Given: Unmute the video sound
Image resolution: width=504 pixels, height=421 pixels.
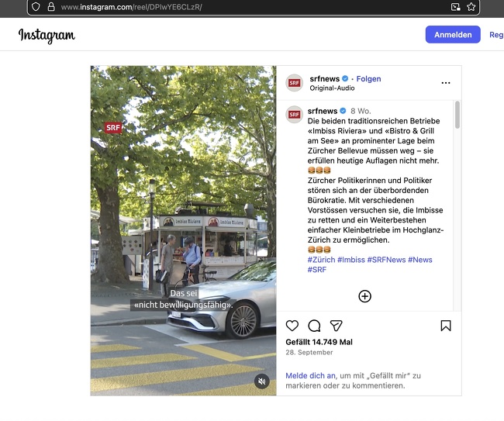Looking at the screenshot, I should click(261, 381).
